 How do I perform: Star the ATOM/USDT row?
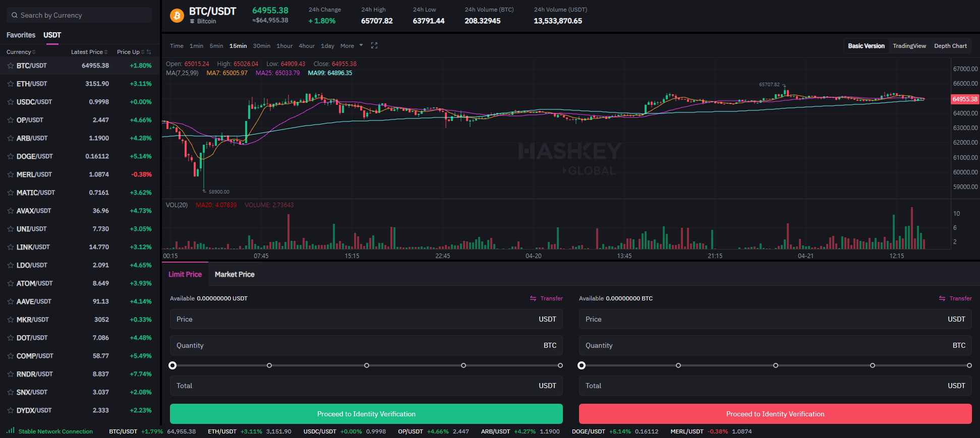coord(11,283)
